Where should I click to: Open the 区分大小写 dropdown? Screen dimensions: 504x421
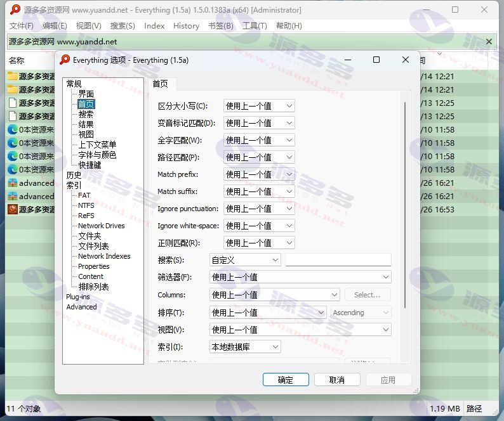pyautogui.click(x=259, y=106)
